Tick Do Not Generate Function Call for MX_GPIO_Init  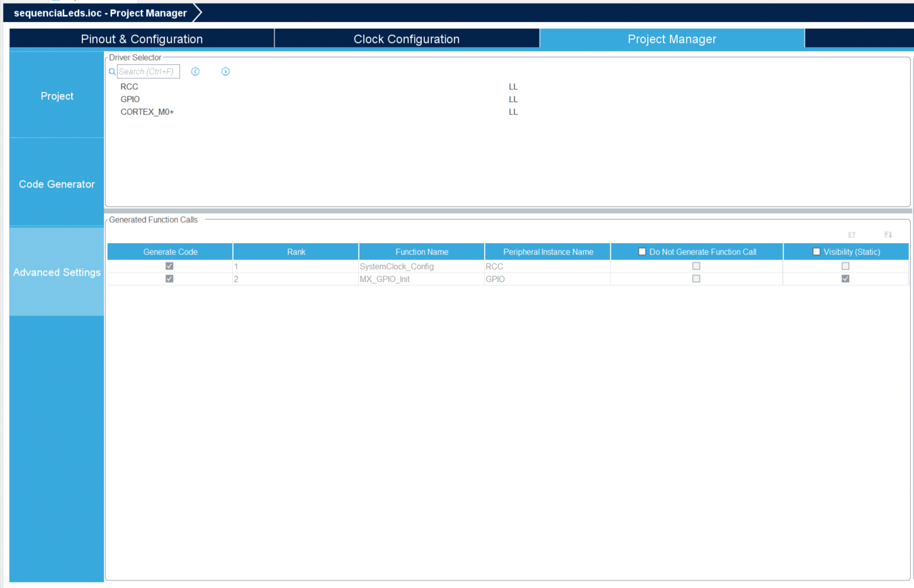(x=696, y=279)
